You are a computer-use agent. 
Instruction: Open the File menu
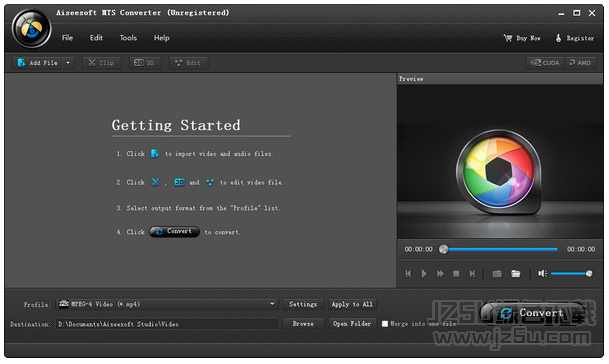pyautogui.click(x=67, y=38)
